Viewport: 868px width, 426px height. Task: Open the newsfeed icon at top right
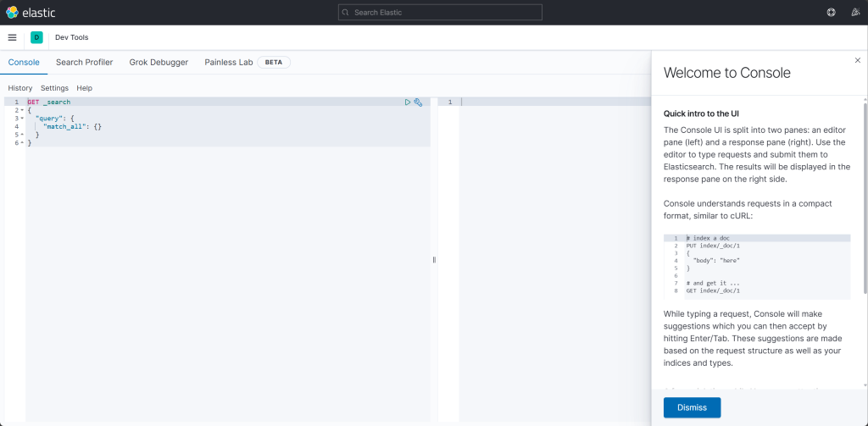[854, 13]
